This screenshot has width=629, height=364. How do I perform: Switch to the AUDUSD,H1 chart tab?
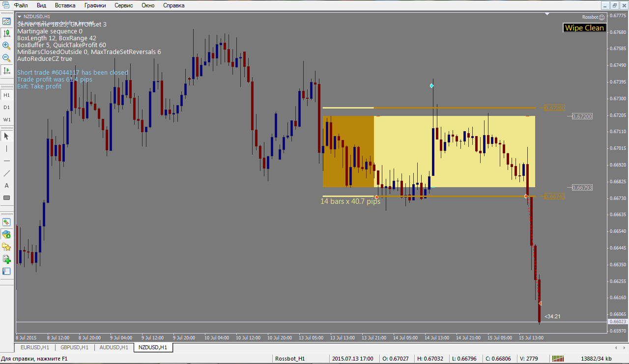point(114,347)
